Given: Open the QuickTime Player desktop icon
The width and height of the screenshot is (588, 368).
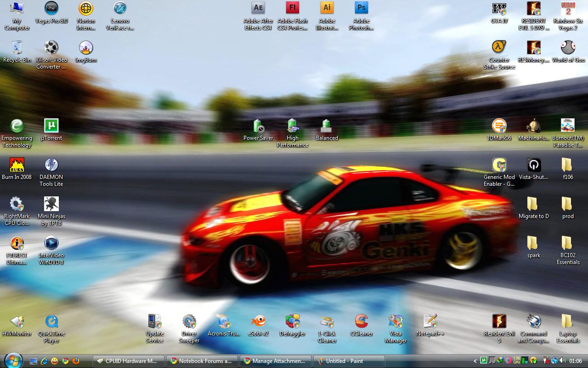Looking at the screenshot, I should (x=51, y=328).
